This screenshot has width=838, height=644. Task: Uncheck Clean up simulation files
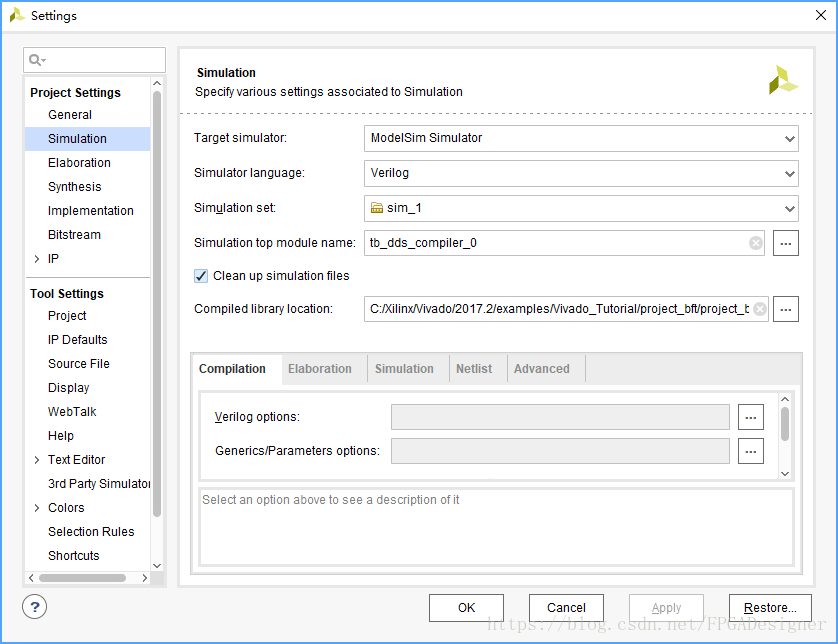(201, 276)
